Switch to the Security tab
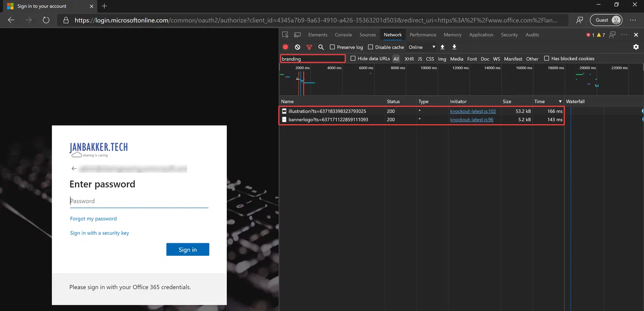The image size is (644, 311). (x=509, y=35)
